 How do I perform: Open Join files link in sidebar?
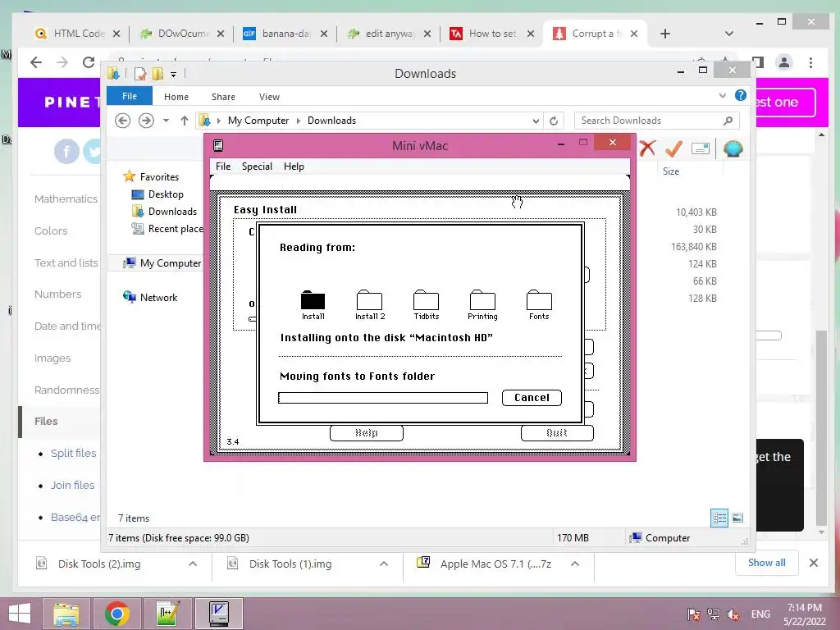point(72,486)
